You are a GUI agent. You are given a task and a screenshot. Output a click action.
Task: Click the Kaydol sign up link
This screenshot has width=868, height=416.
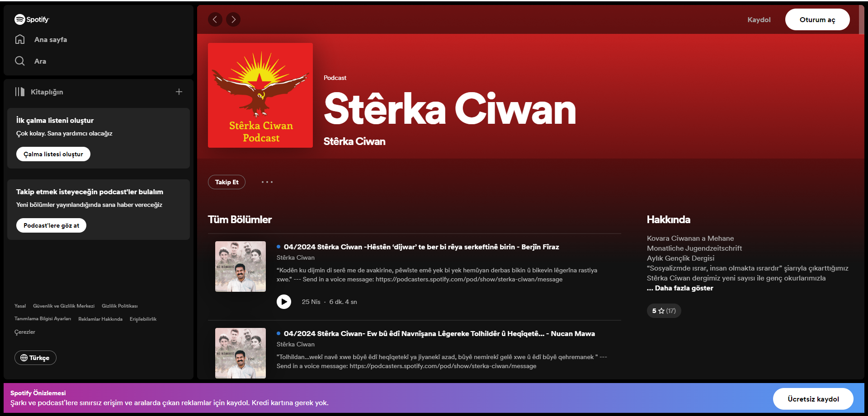tap(759, 20)
